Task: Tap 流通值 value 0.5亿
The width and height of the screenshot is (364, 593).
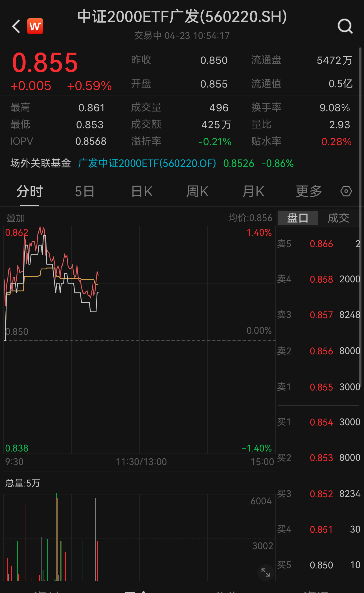Action: 341,84
